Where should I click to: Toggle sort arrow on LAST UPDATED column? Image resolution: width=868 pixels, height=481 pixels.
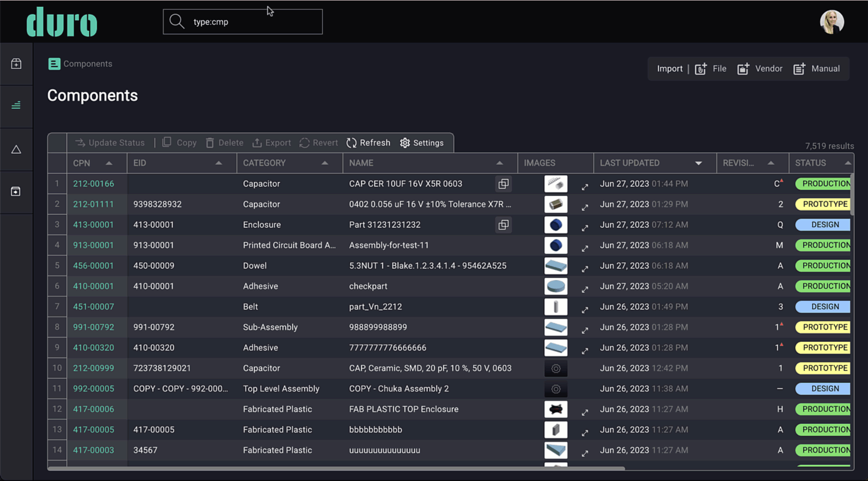click(698, 163)
